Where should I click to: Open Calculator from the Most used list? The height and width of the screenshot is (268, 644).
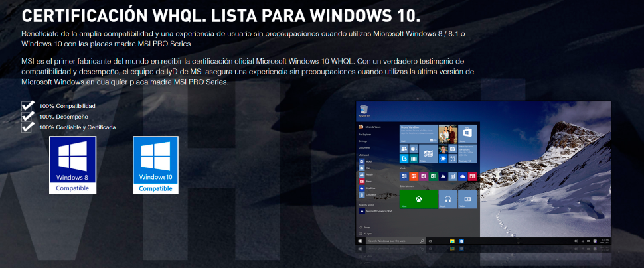(x=370, y=194)
